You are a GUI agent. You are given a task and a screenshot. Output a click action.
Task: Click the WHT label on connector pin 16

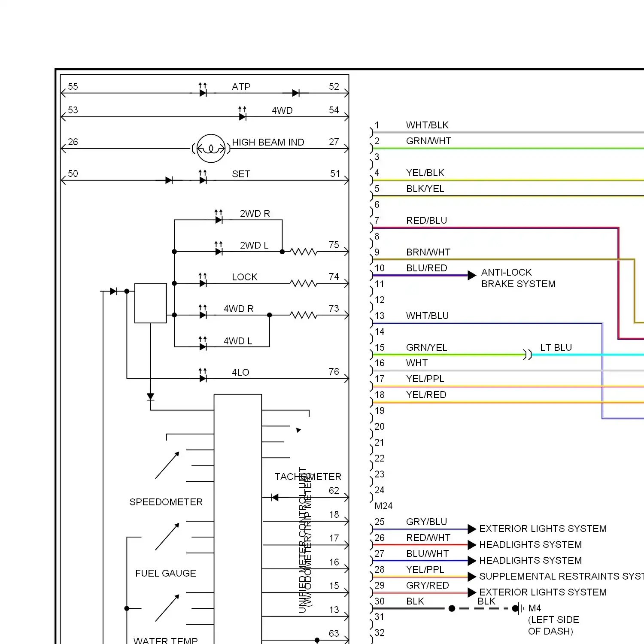pyautogui.click(x=416, y=363)
